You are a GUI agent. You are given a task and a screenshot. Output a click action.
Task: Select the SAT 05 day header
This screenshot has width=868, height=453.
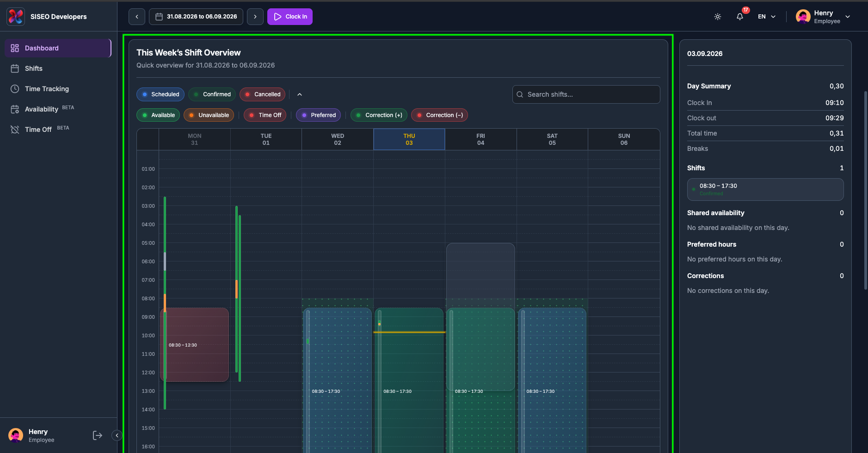(552, 139)
